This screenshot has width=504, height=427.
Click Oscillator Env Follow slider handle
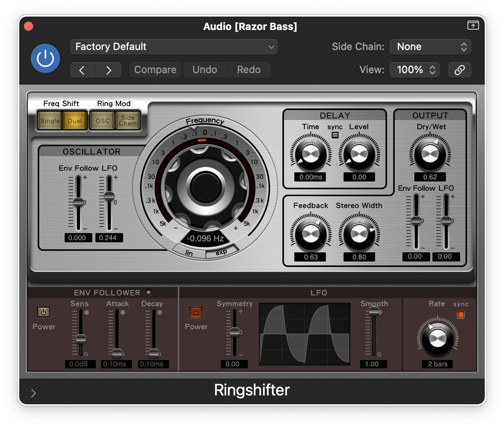(x=78, y=202)
